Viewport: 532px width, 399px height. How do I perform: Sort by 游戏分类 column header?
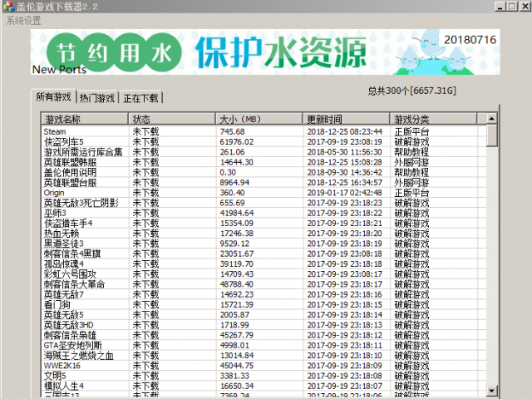click(x=433, y=119)
